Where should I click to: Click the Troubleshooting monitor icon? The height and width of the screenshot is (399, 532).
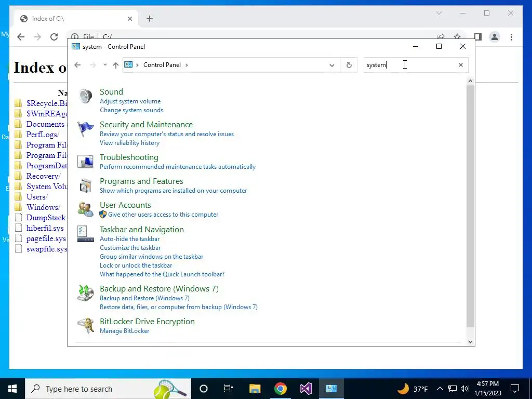point(86,162)
